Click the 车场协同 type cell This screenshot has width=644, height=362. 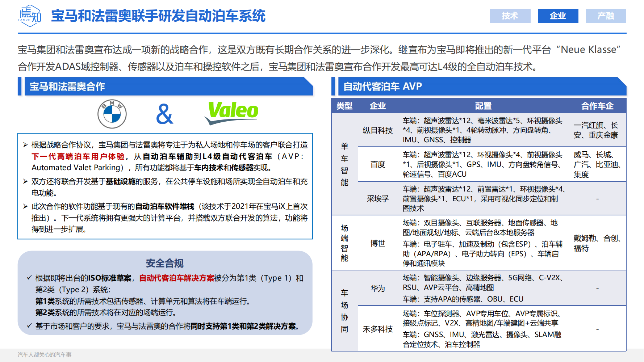pyautogui.click(x=344, y=311)
